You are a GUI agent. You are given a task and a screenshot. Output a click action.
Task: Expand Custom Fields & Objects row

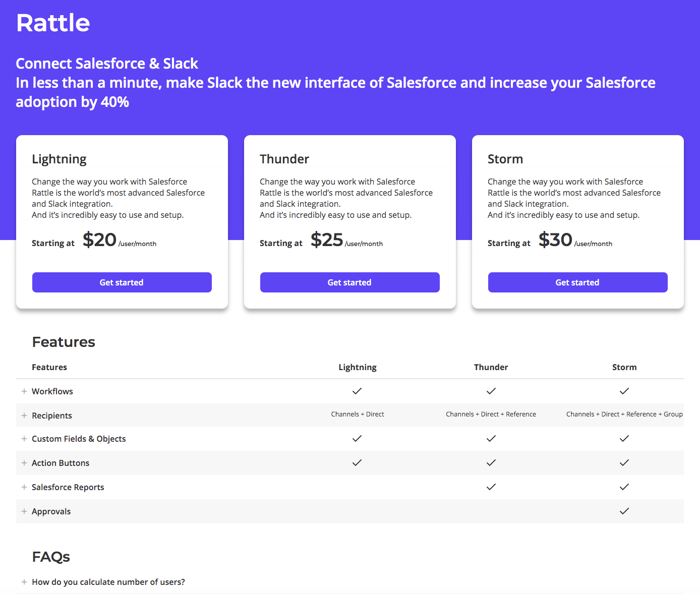click(24, 439)
